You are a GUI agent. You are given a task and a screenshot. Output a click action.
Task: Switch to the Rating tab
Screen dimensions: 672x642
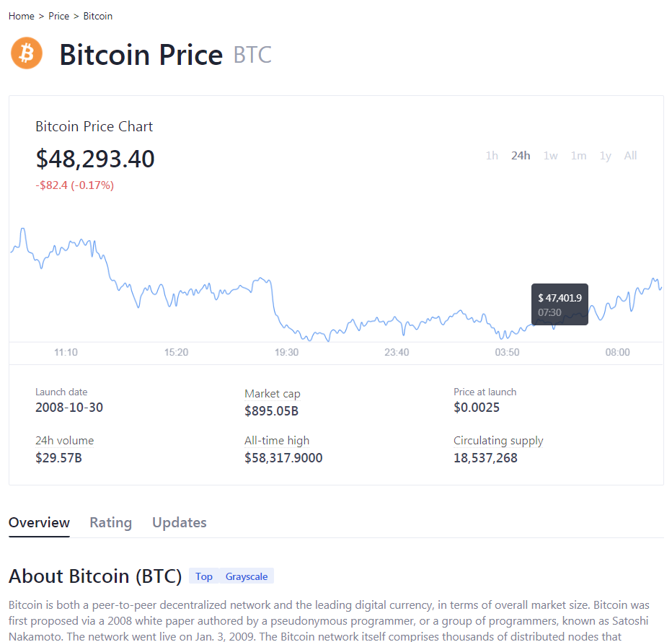110,522
